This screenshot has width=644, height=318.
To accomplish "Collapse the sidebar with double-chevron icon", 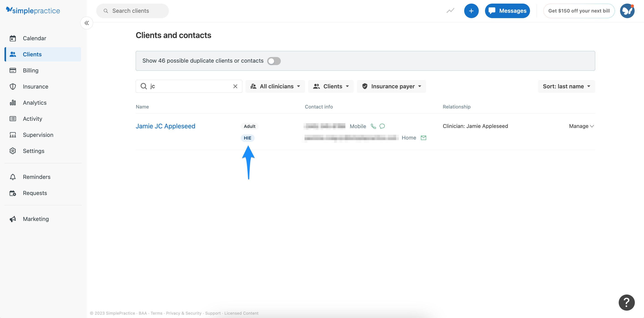I will [86, 23].
